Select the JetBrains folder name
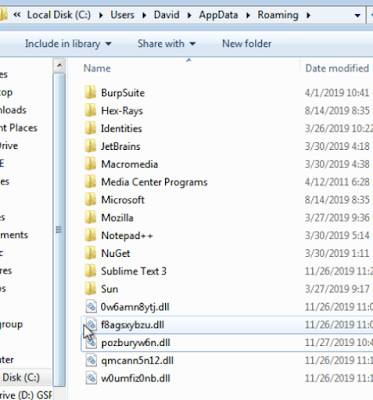Viewport: 373px width, 400px height. [120, 146]
